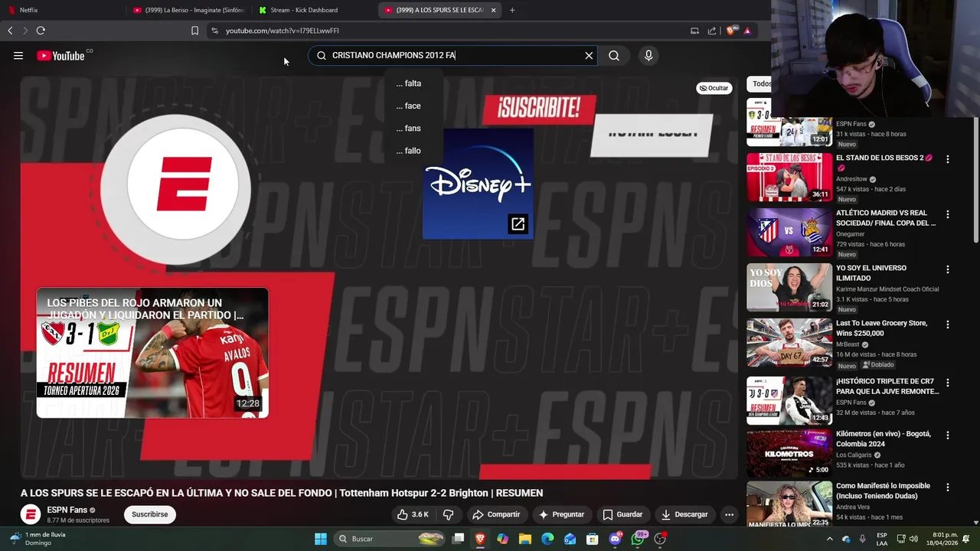Choose the 'fallo' search suggestion

coord(409,151)
